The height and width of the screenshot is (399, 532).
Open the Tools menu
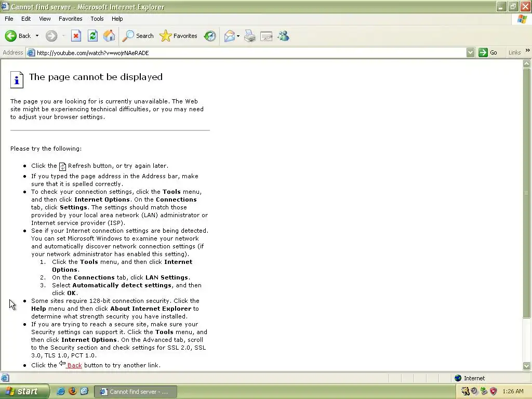97,19
